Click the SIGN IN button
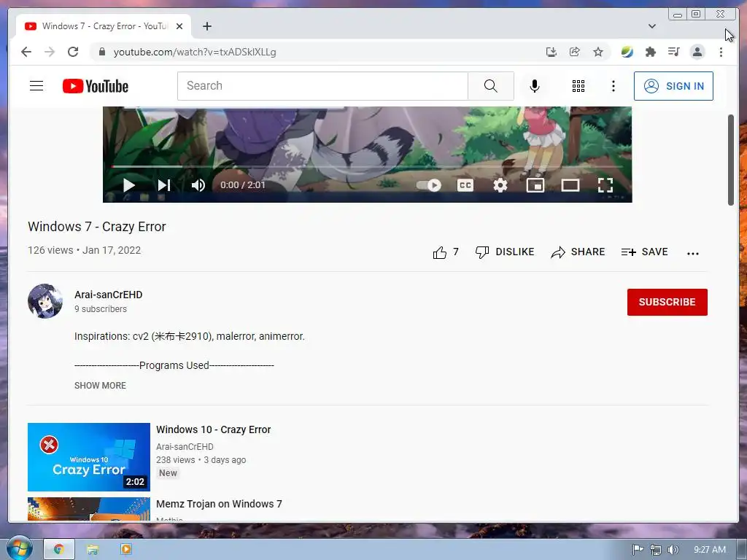747x560 pixels. (x=673, y=86)
